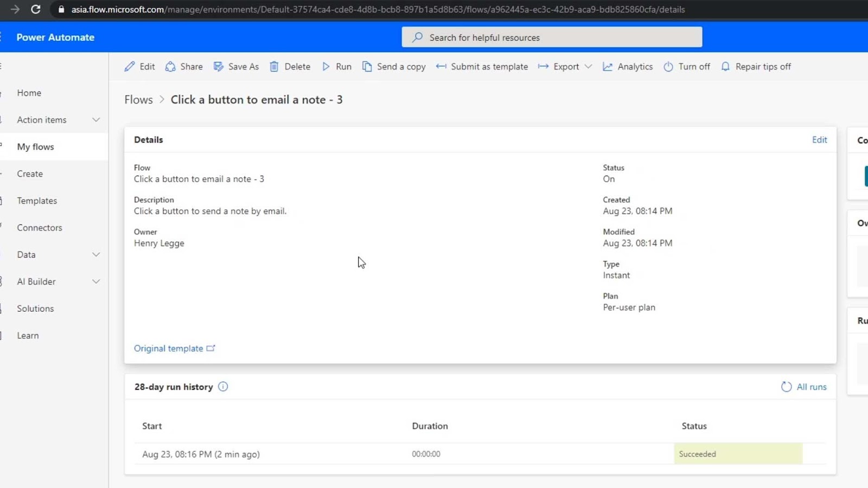Click Turn off label in toolbar

point(694,67)
